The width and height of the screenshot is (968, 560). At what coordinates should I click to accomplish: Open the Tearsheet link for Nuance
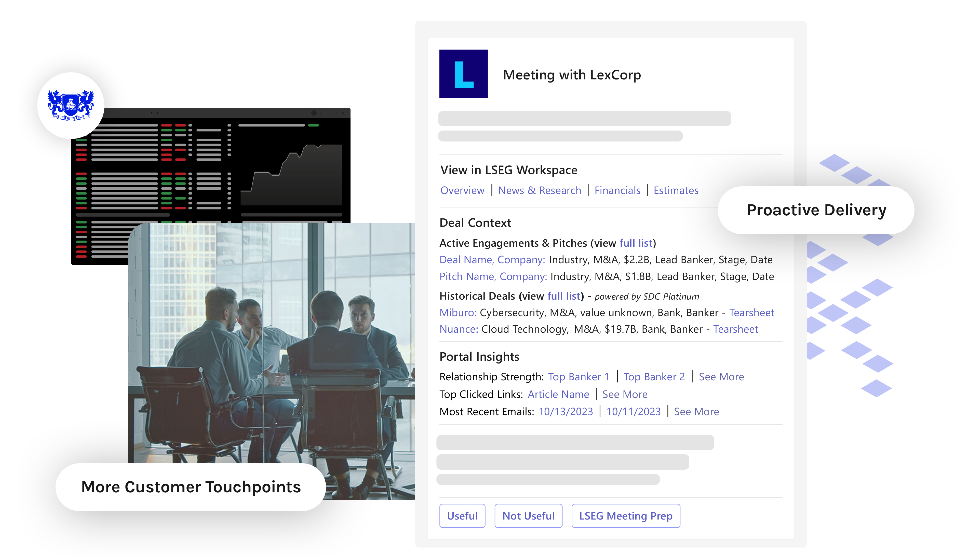point(735,329)
